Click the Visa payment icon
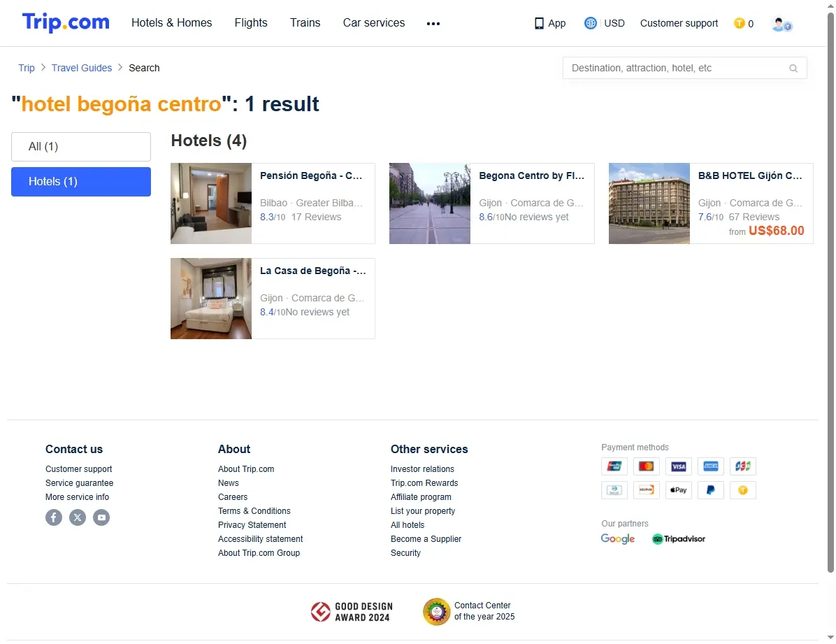The height and width of the screenshot is (644, 836). tap(679, 466)
